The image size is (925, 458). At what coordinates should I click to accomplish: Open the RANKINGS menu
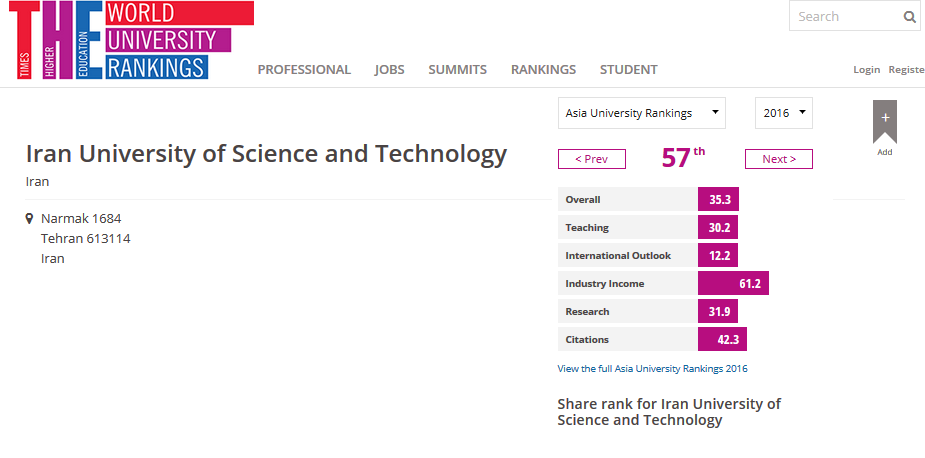pyautogui.click(x=543, y=70)
